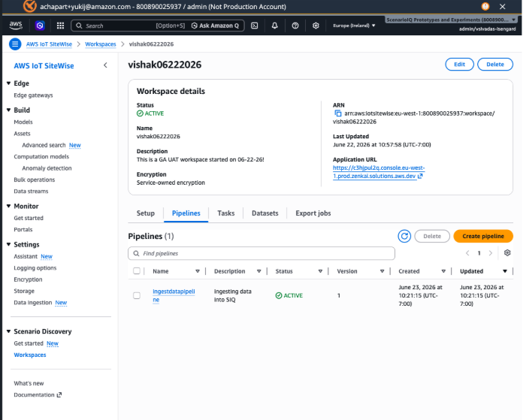This screenshot has width=523, height=420.
Task: Sort pipelines by Name column
Action: click(x=198, y=271)
